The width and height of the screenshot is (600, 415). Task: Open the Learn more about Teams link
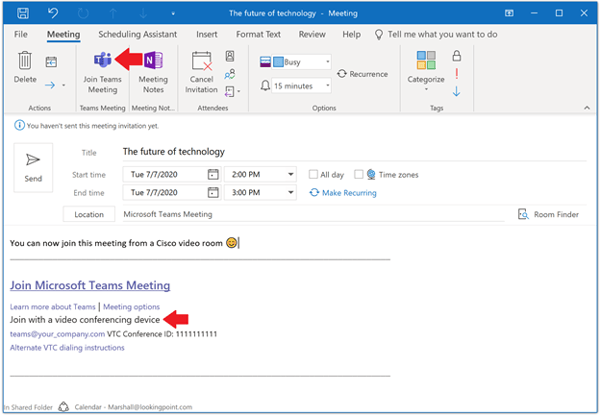[53, 307]
